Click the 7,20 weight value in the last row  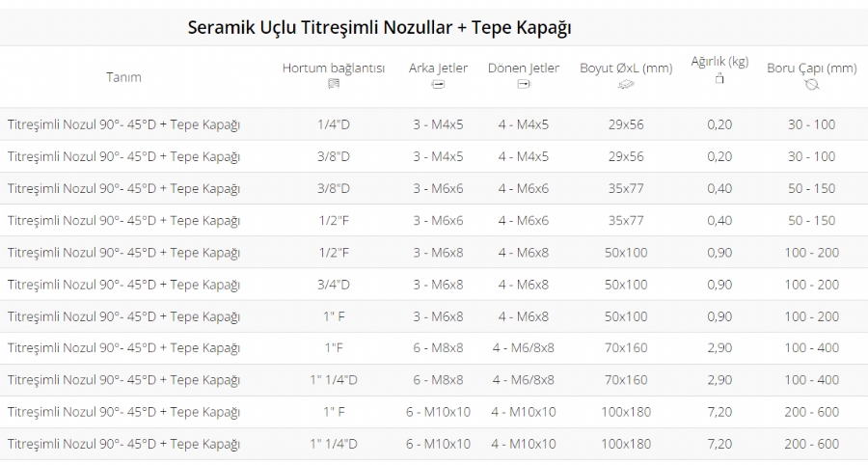click(719, 444)
